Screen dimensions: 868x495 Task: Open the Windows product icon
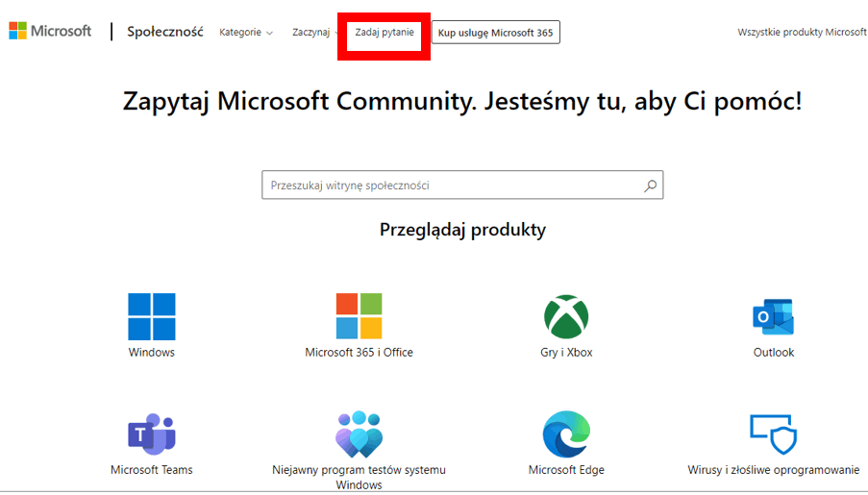pyautogui.click(x=152, y=316)
